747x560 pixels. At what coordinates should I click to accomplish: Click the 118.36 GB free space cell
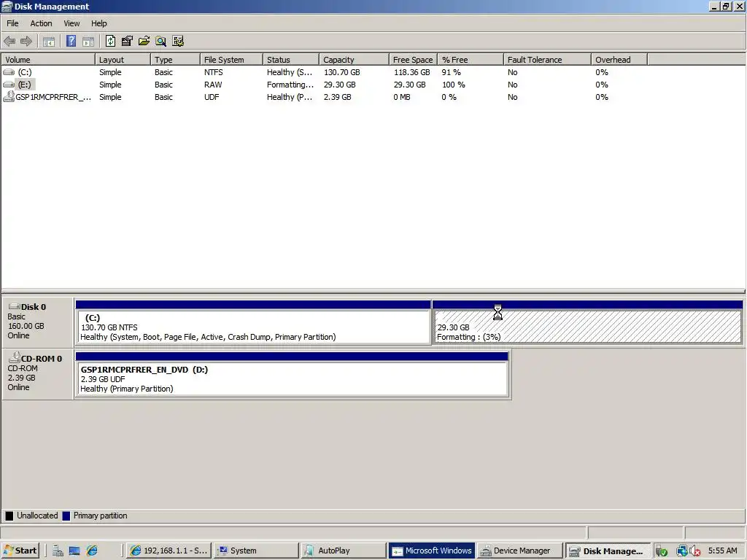click(x=411, y=72)
